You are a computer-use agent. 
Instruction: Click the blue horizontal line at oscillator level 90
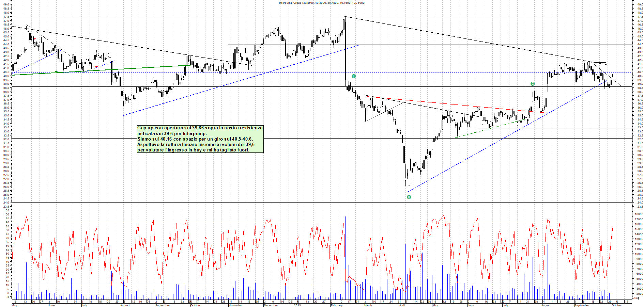coord(204,222)
